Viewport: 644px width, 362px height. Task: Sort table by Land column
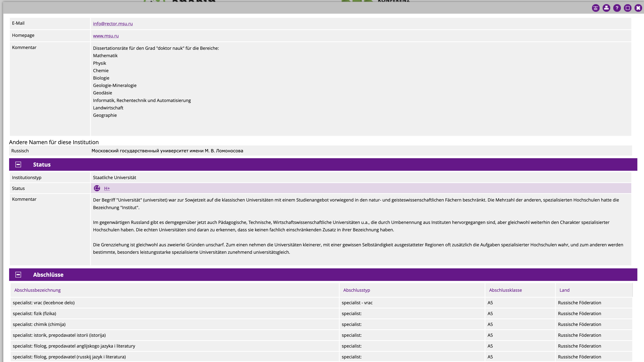[x=564, y=290]
